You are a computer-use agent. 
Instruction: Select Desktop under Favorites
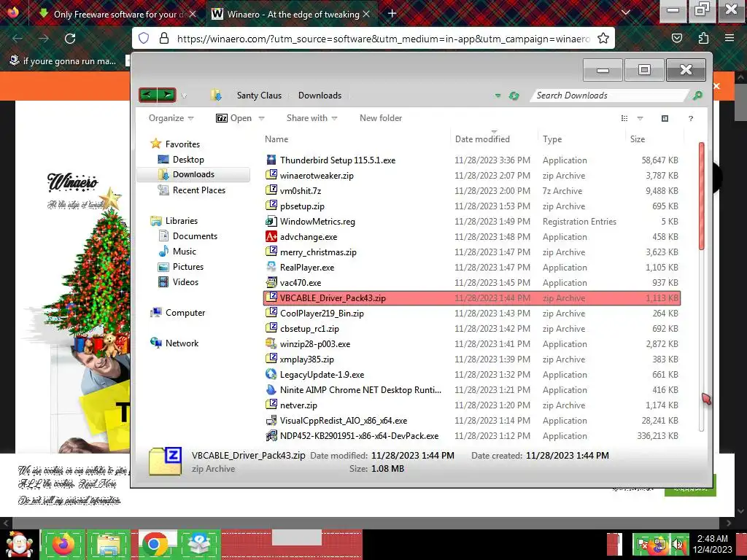point(188,160)
